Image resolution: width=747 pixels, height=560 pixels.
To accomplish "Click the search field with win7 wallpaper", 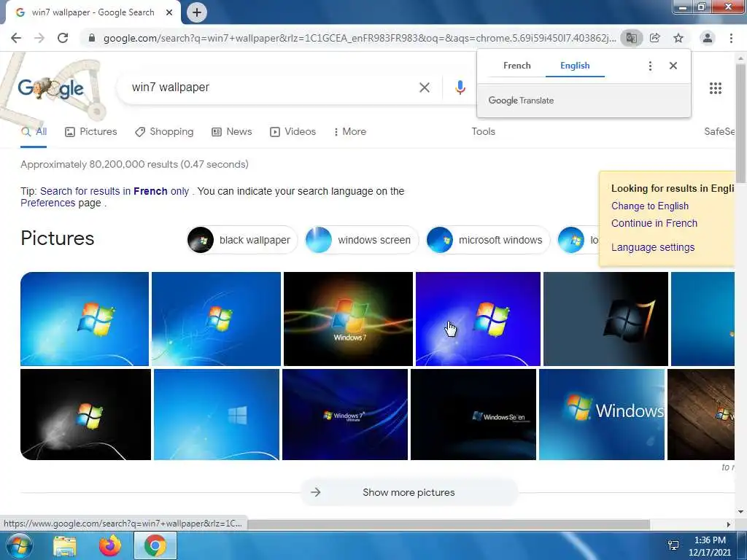I will point(271,87).
